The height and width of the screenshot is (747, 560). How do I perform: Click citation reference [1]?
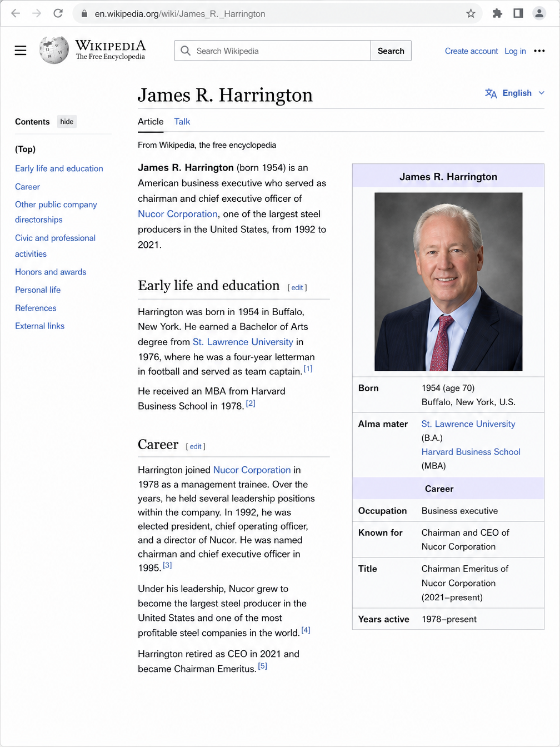(308, 368)
